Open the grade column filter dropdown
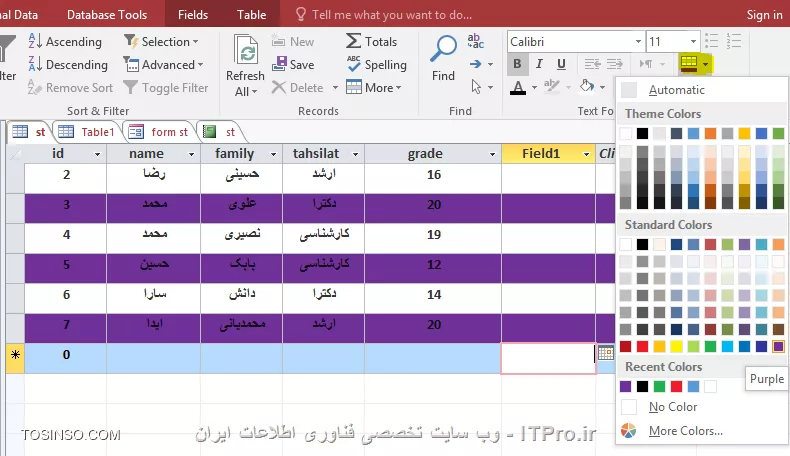The width and height of the screenshot is (790, 456). click(x=492, y=154)
